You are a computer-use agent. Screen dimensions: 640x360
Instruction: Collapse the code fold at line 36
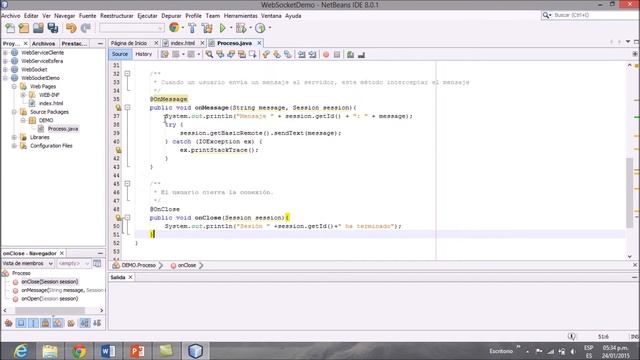[x=127, y=108]
